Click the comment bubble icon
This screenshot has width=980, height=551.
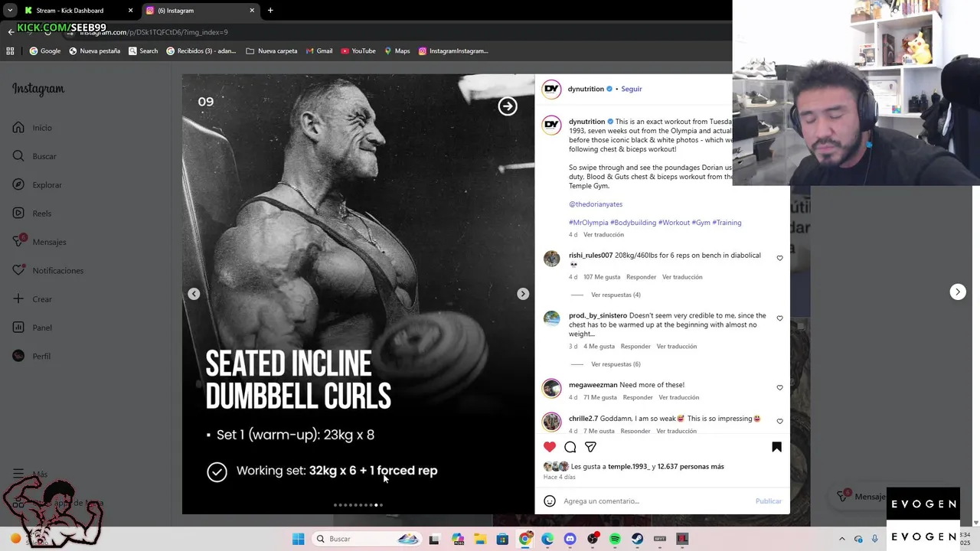(x=570, y=447)
